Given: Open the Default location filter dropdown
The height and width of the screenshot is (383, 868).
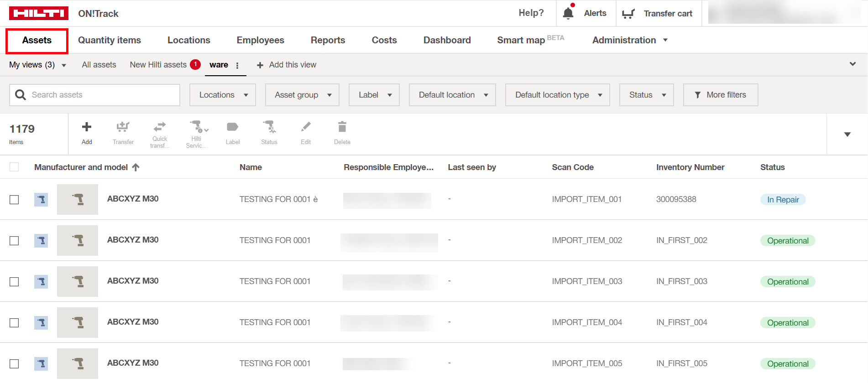Looking at the screenshot, I should (452, 95).
